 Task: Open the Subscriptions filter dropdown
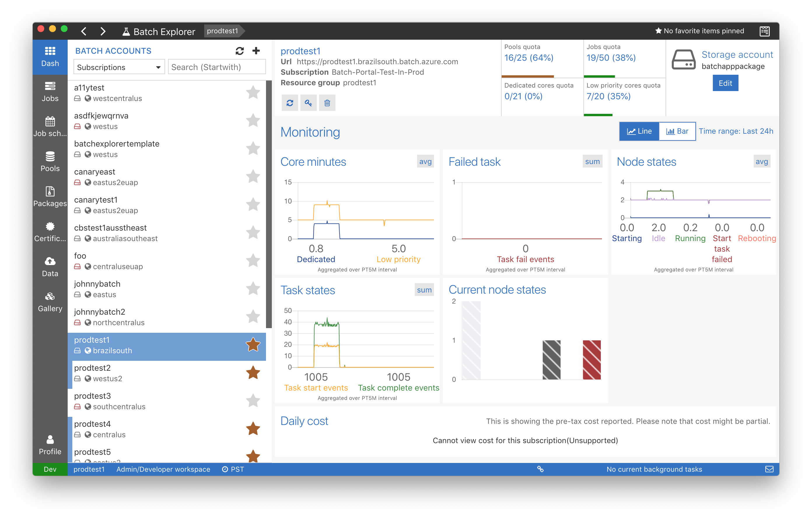click(x=119, y=67)
